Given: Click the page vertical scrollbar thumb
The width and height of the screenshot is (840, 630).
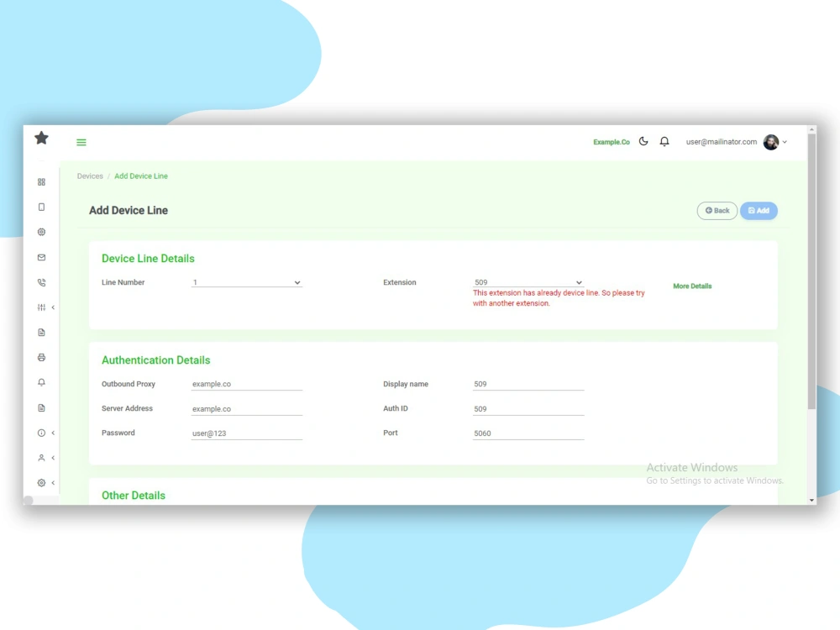Looking at the screenshot, I should [x=811, y=272].
